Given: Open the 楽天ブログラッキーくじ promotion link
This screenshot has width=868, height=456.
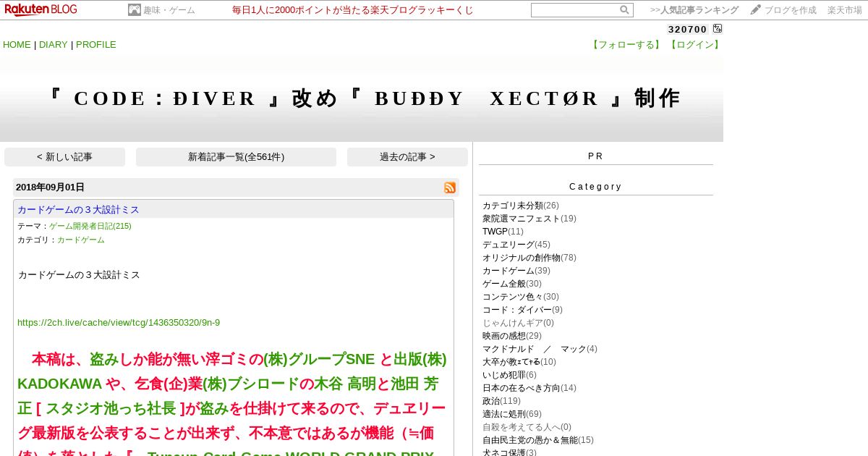Looking at the screenshot, I should point(353,10).
